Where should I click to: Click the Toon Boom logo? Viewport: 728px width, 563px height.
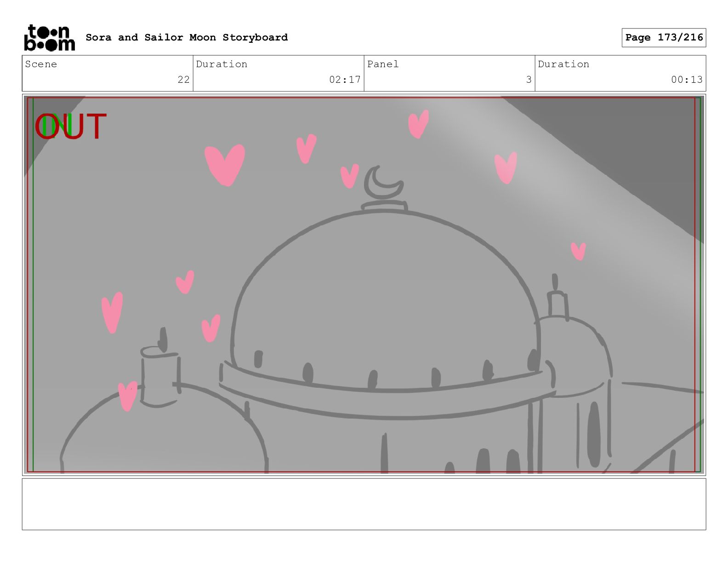pyautogui.click(x=49, y=38)
